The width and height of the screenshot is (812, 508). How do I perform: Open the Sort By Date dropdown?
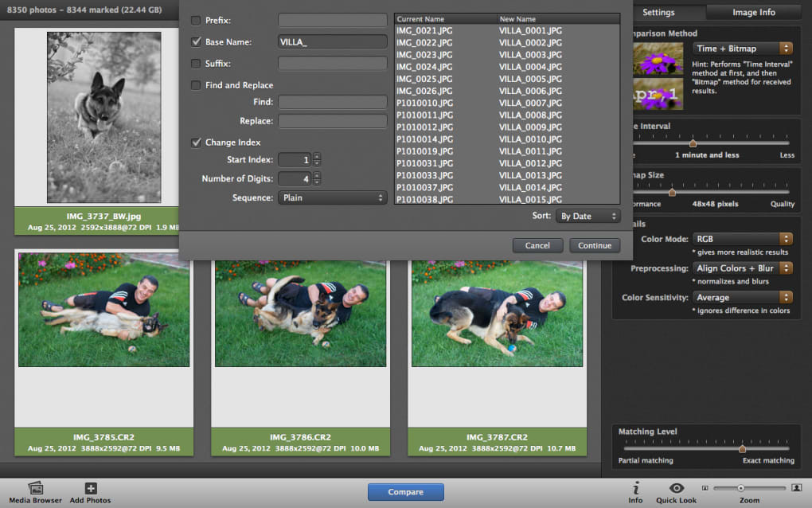588,216
